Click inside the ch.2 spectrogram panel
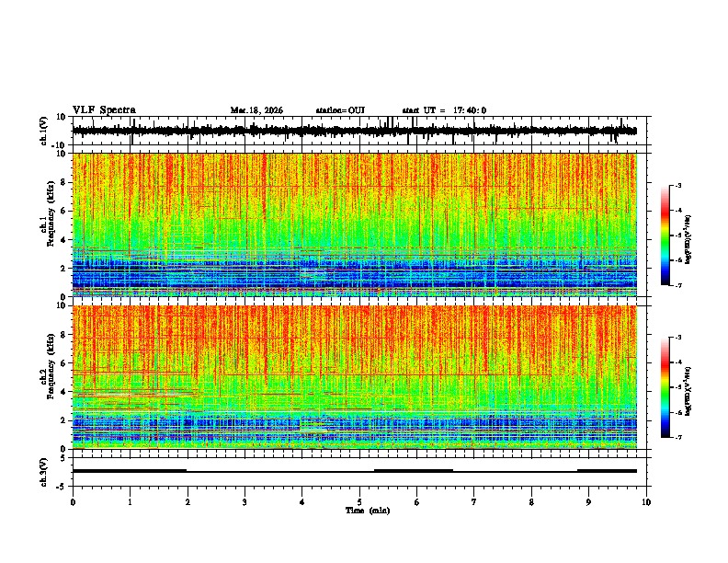Image resolution: width=728 pixels, height=563 pixels. [x=354, y=377]
